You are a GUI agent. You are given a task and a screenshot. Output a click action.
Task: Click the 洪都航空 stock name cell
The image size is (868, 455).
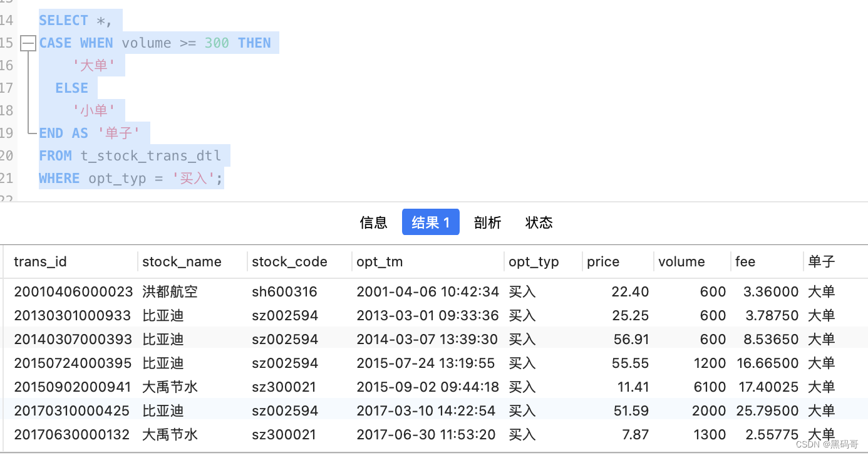(x=170, y=291)
